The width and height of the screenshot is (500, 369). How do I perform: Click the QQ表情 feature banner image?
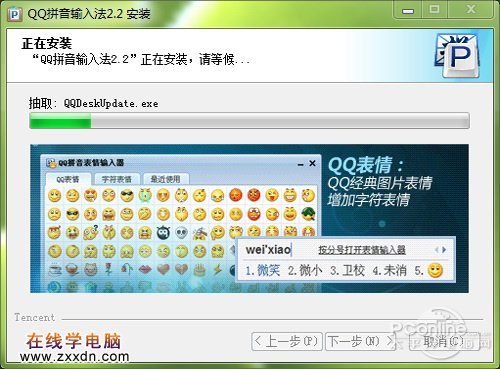pyautogui.click(x=249, y=219)
